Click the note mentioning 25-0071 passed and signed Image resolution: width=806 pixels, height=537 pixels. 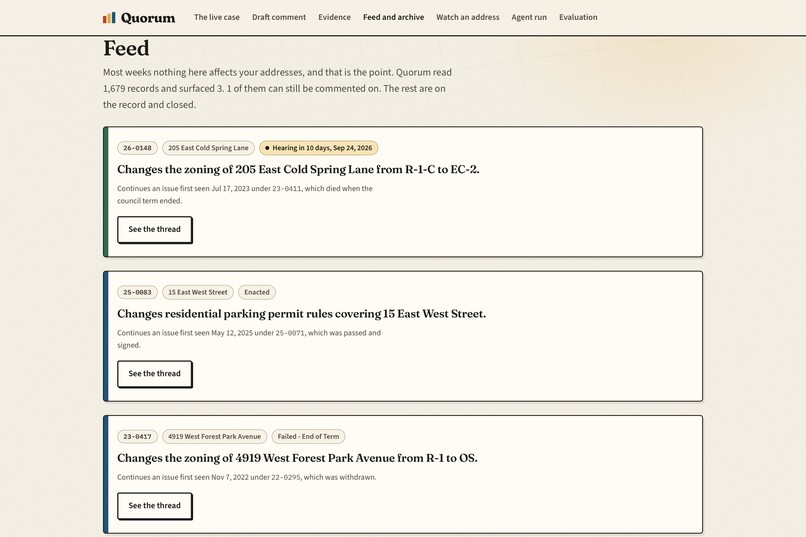(x=249, y=339)
